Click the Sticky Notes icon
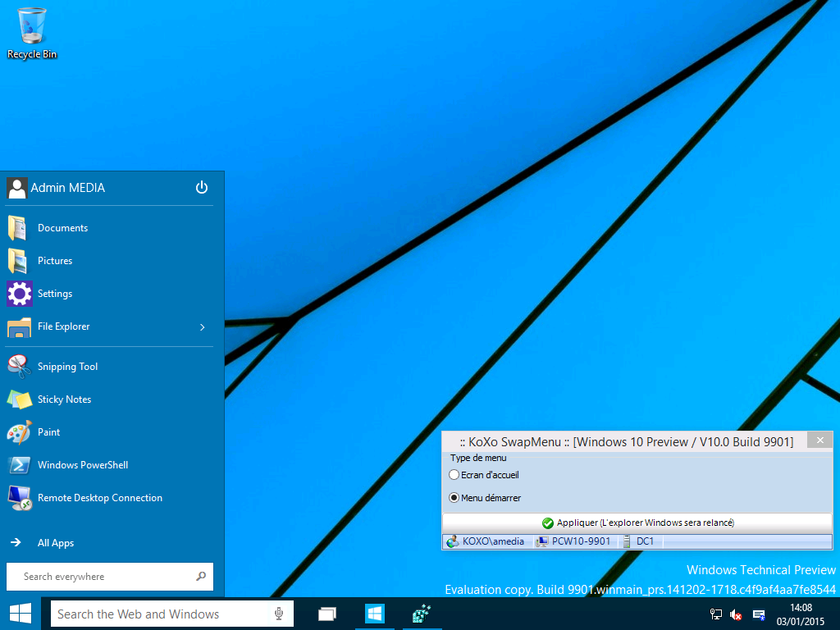Image resolution: width=840 pixels, height=630 pixels. coord(20,399)
